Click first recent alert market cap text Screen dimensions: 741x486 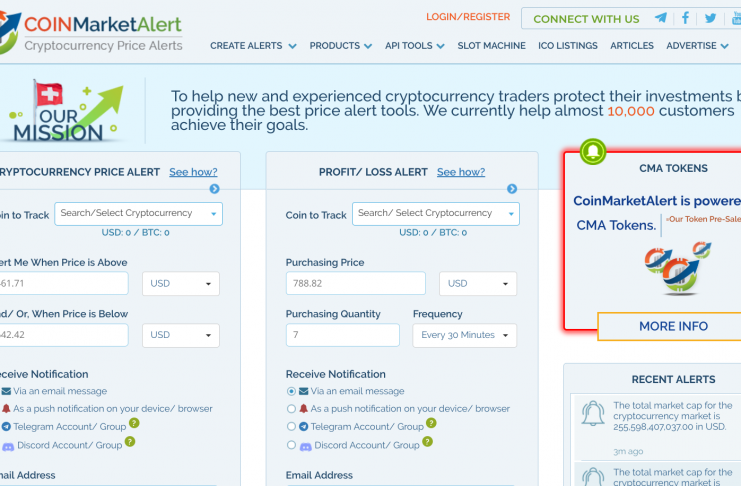coord(672,416)
